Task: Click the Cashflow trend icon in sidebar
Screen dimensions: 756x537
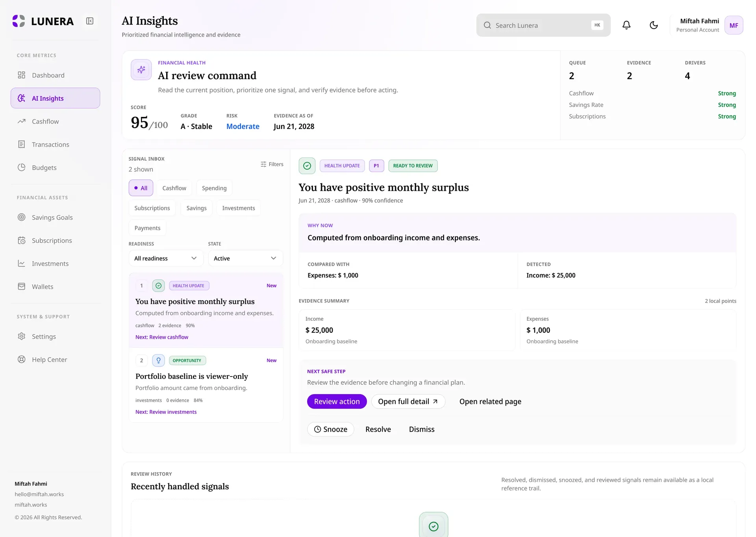Action: [x=22, y=121]
